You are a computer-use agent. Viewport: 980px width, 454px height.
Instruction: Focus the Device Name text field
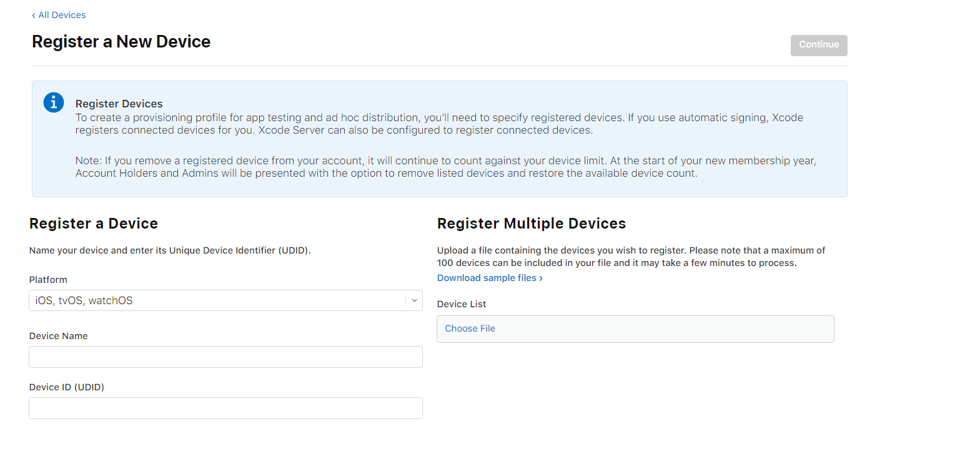(x=225, y=357)
